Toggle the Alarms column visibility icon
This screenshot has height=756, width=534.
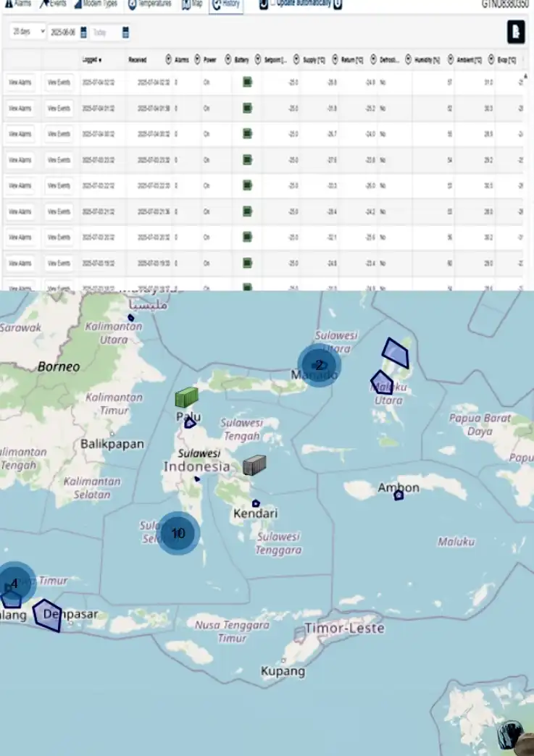[x=169, y=59]
